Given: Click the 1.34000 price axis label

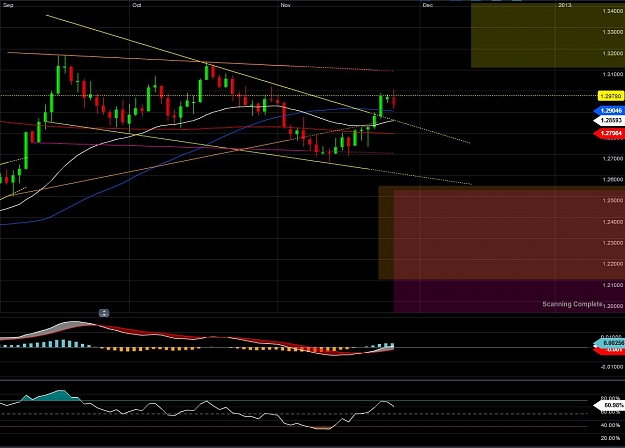Looking at the screenshot, I should (613, 11).
